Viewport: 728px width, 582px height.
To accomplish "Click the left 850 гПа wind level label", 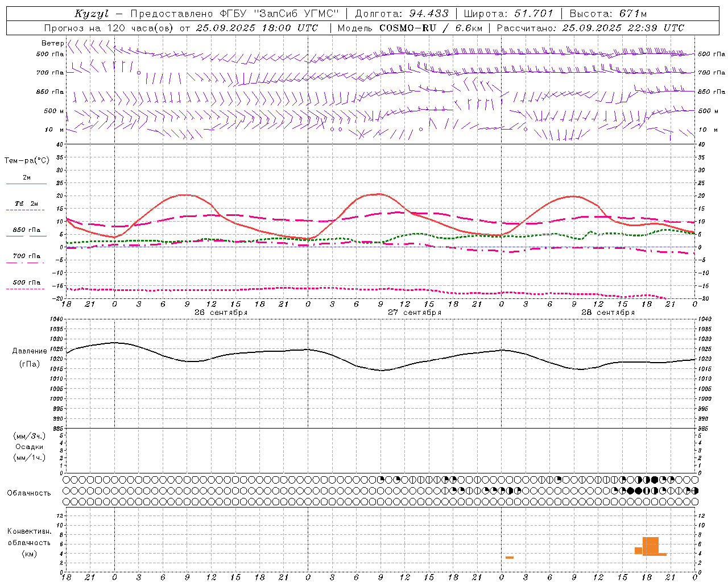I will coord(50,92).
